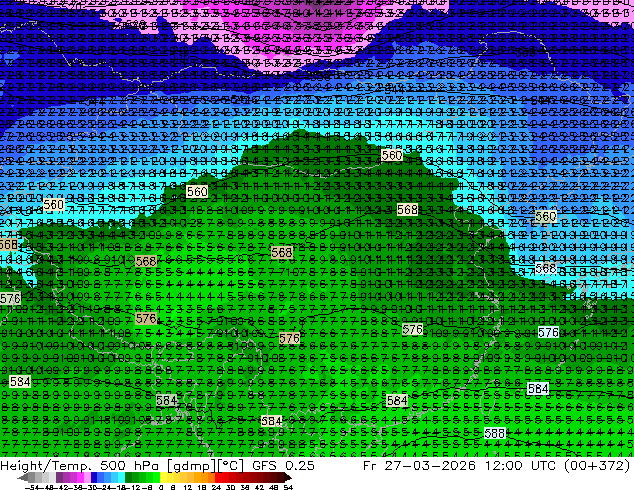Click the '12:00 UTC' time text

[x=520, y=465]
